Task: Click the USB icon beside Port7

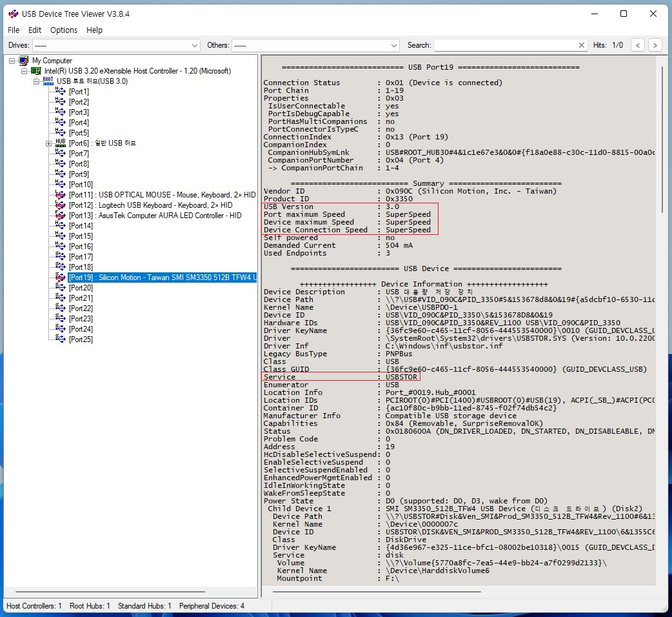Action: 60,153
